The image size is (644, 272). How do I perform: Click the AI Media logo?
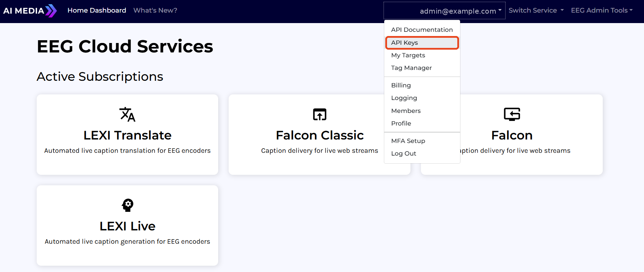30,10
